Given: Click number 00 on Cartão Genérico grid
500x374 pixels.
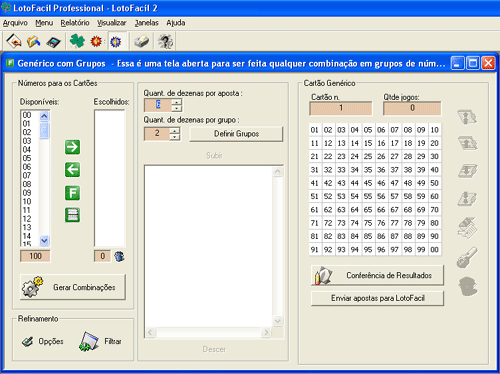Looking at the screenshot, I should point(434,250).
